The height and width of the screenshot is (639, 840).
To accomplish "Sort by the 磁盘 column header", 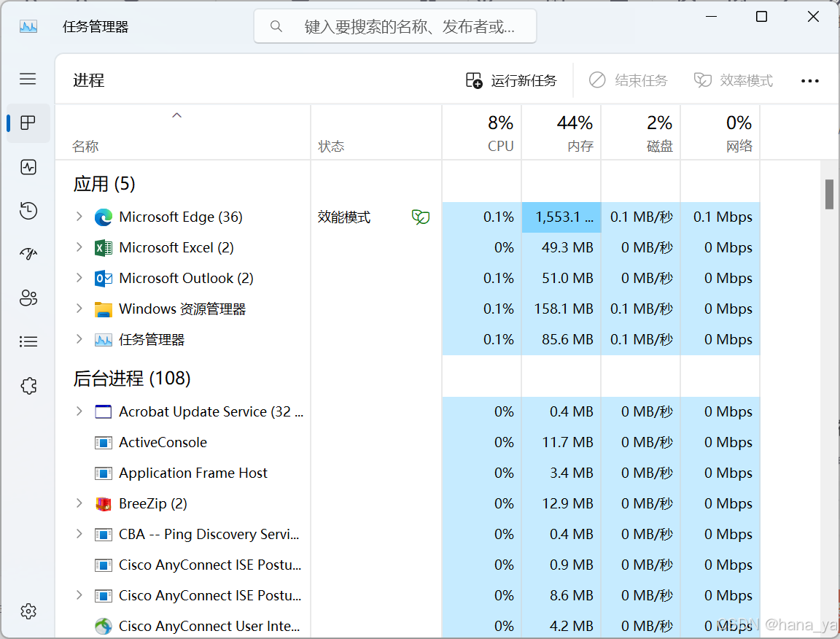I will tap(640, 132).
